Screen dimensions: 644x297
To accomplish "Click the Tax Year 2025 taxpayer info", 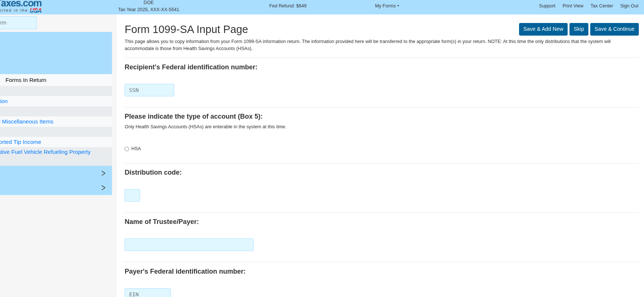I will [149, 10].
